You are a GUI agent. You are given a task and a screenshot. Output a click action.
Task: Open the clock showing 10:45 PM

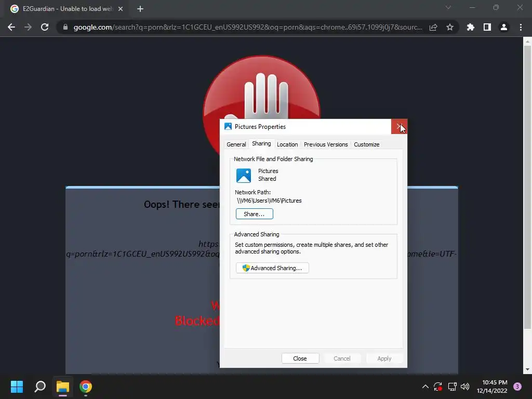tap(492, 387)
